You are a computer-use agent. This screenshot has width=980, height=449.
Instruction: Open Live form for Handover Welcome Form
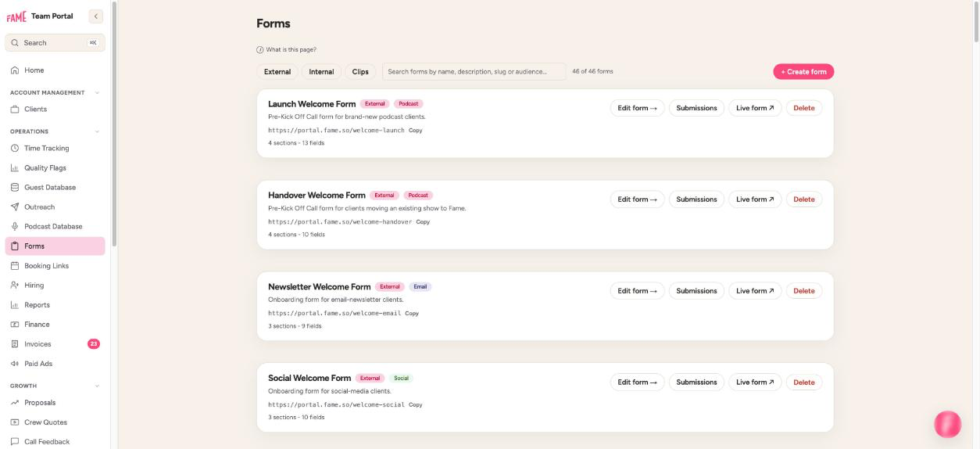click(755, 199)
